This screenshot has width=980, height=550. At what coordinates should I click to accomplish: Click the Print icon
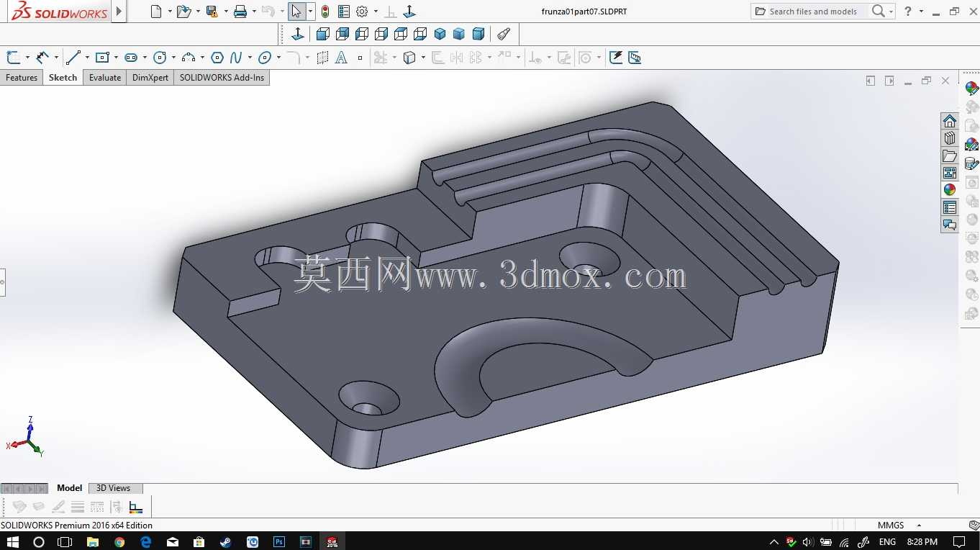(x=240, y=12)
